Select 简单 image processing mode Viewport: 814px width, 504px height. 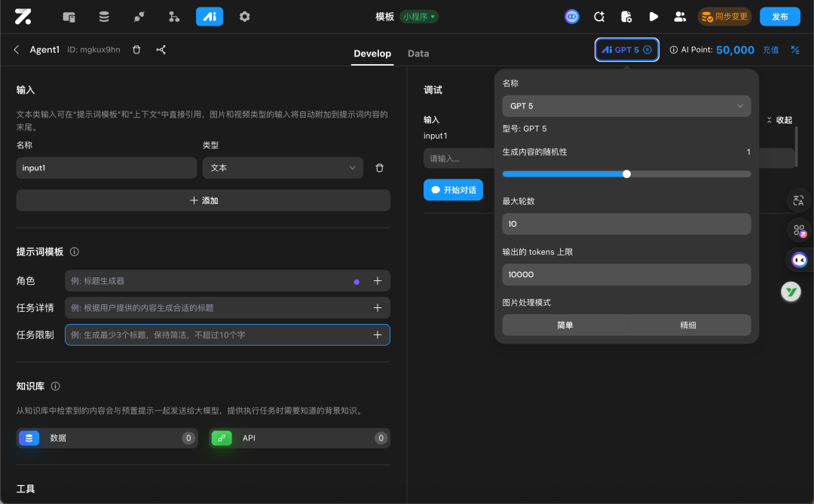point(565,325)
